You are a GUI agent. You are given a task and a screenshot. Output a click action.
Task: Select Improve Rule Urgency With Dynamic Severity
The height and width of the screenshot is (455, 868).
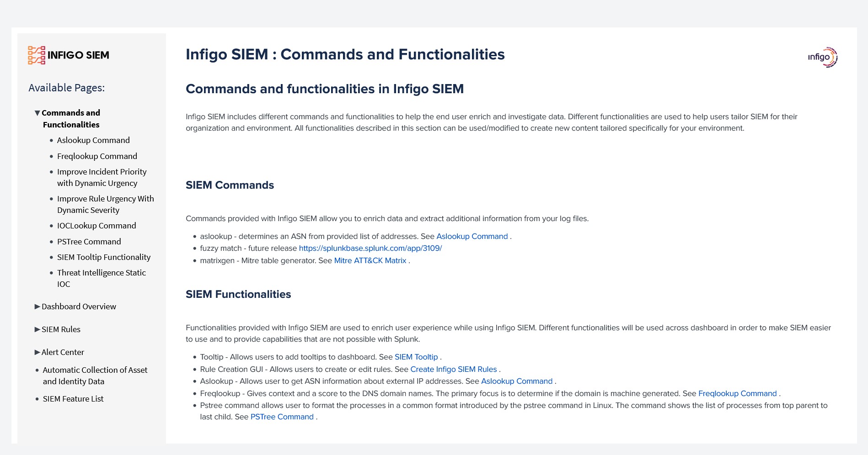[105, 204]
